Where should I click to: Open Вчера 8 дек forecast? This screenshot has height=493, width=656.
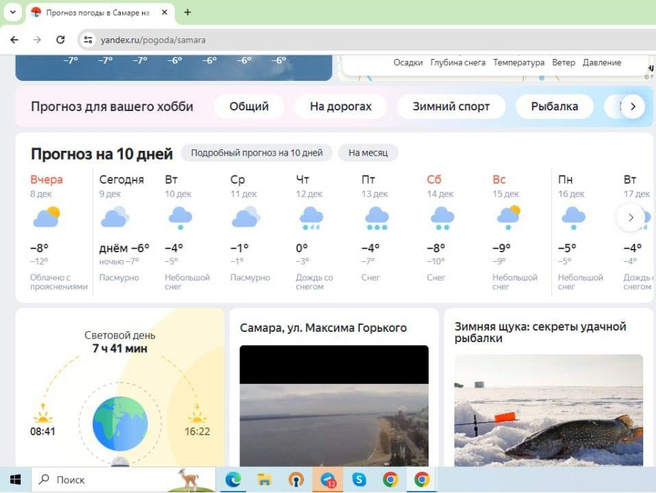point(59,232)
